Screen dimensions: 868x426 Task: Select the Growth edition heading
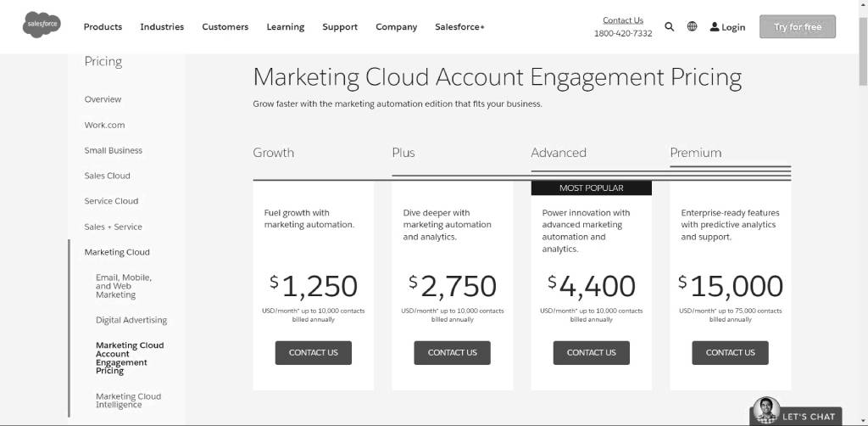[274, 153]
